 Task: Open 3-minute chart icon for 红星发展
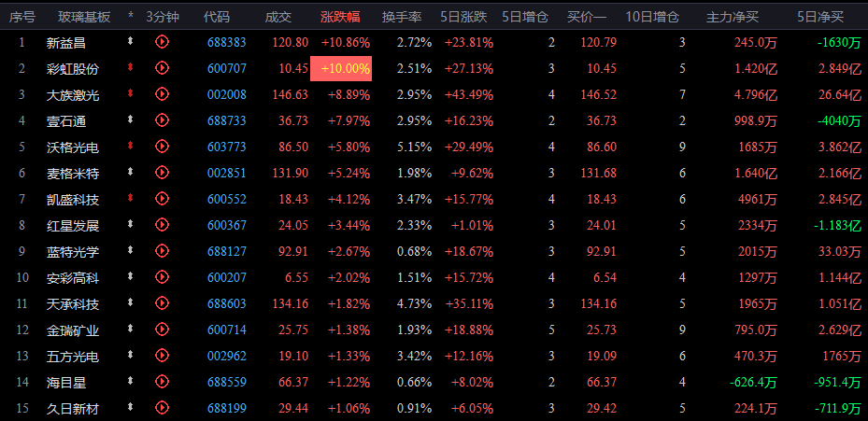click(163, 224)
